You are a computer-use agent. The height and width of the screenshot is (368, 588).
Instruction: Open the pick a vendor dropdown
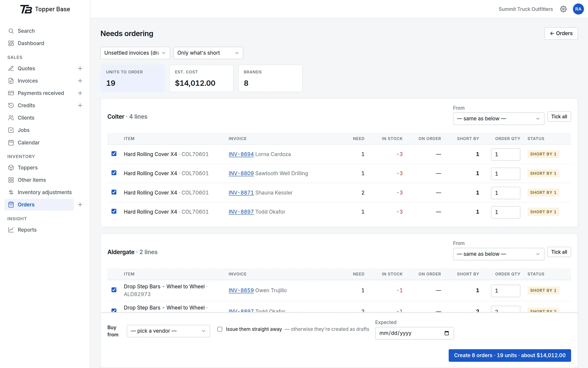[x=168, y=331]
